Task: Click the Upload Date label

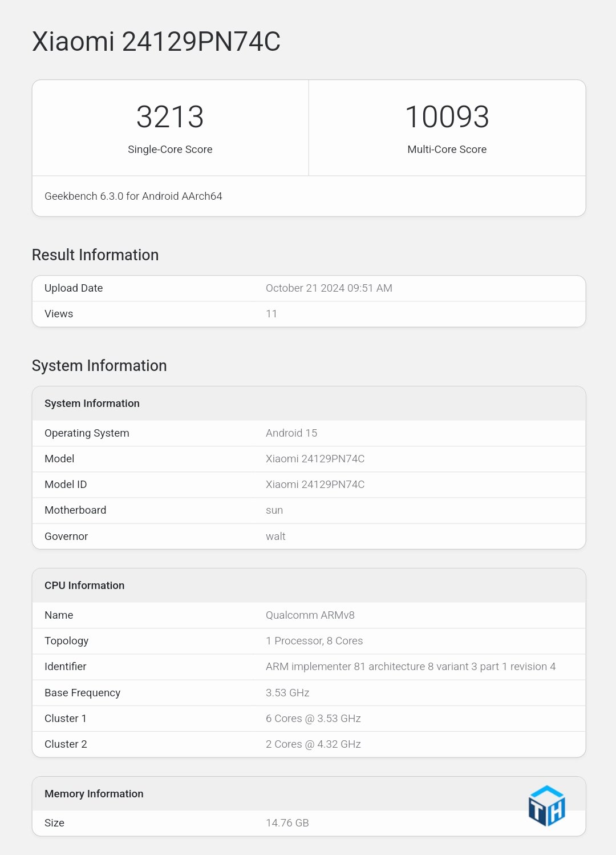Action: pos(74,288)
